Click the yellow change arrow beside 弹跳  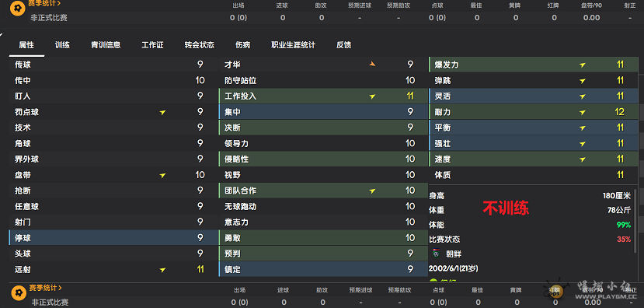click(x=583, y=81)
